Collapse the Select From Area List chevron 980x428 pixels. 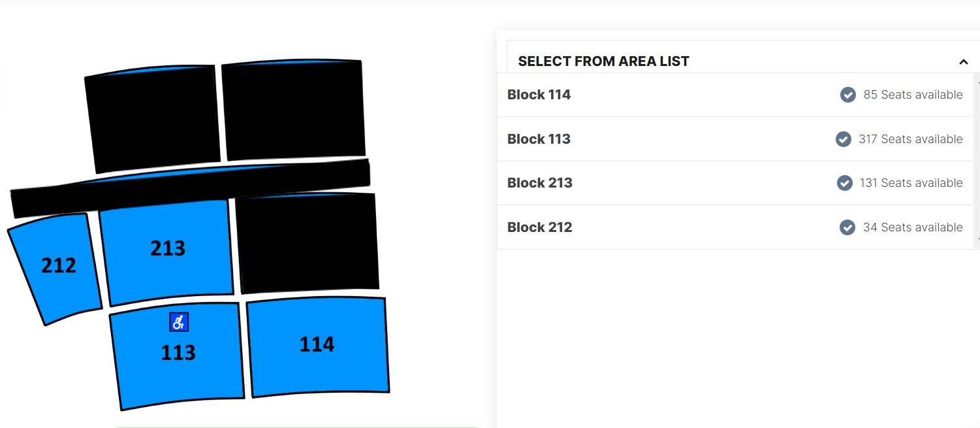963,62
